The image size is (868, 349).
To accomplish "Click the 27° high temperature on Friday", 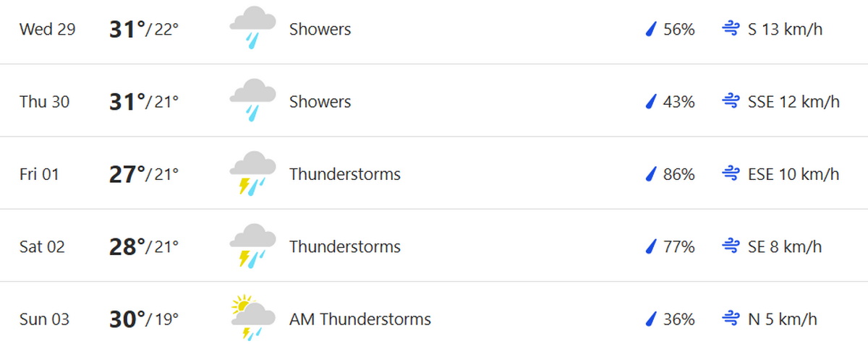I will (x=127, y=174).
